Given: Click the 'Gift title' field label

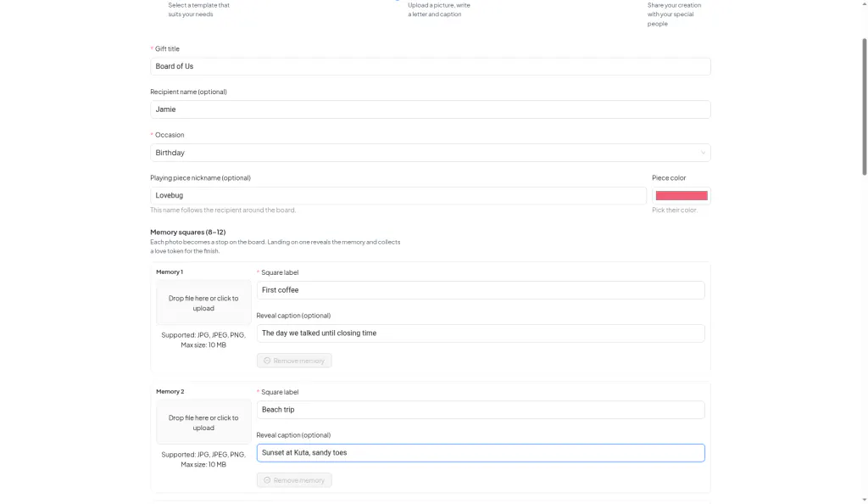Looking at the screenshot, I should pyautogui.click(x=167, y=48).
